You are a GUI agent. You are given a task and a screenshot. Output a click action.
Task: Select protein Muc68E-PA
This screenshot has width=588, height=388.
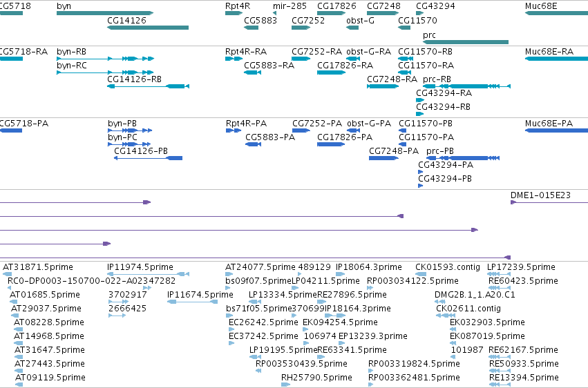556,130
